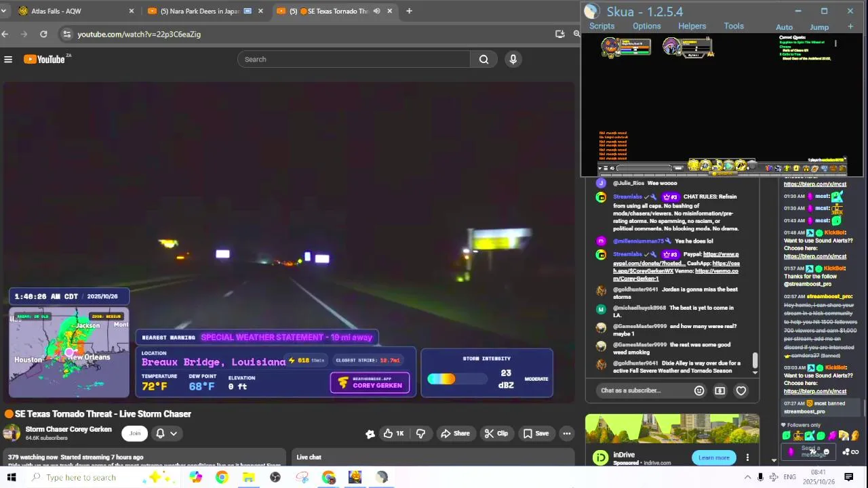
Task: Click the teal skill icon in game bar
Action: click(728, 165)
